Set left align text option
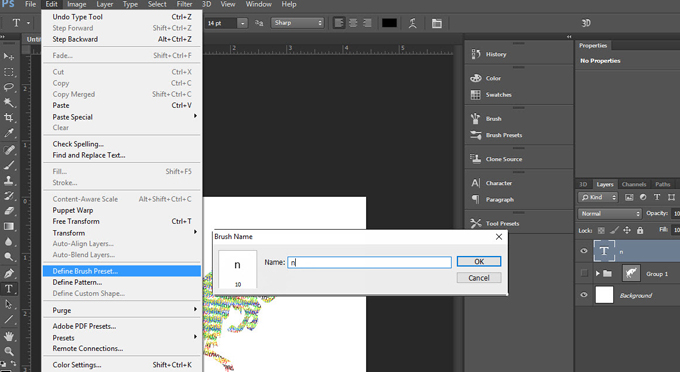680x372 pixels. coord(339,23)
